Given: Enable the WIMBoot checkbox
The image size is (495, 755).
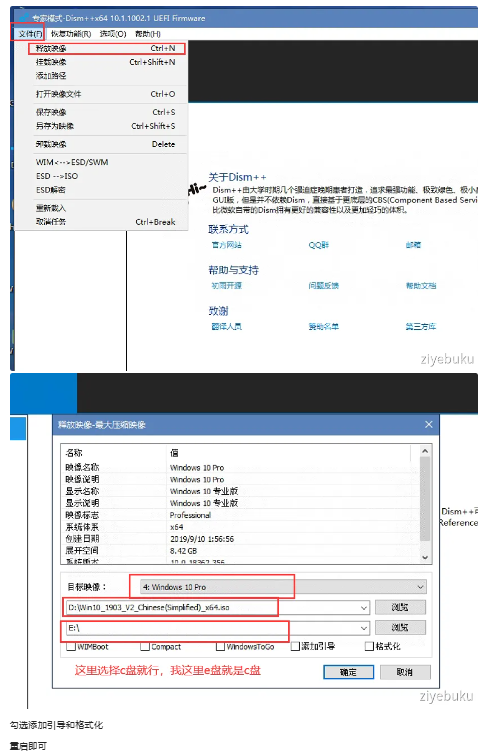Looking at the screenshot, I should (71, 646).
